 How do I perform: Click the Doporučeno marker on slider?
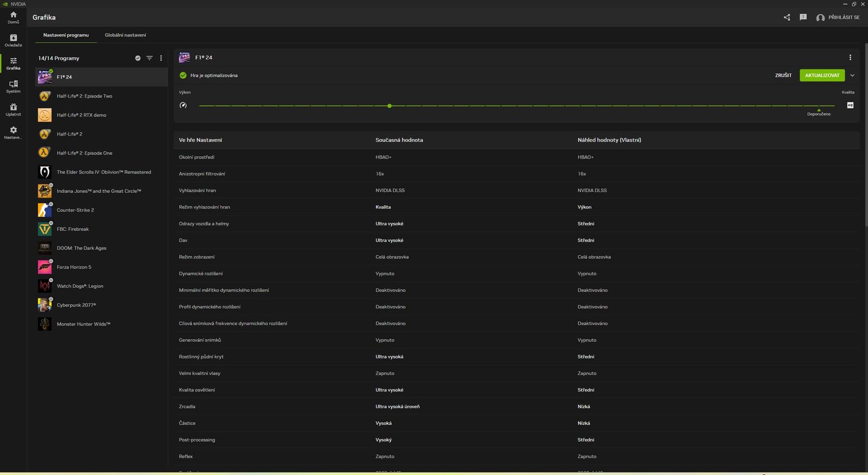click(x=819, y=113)
